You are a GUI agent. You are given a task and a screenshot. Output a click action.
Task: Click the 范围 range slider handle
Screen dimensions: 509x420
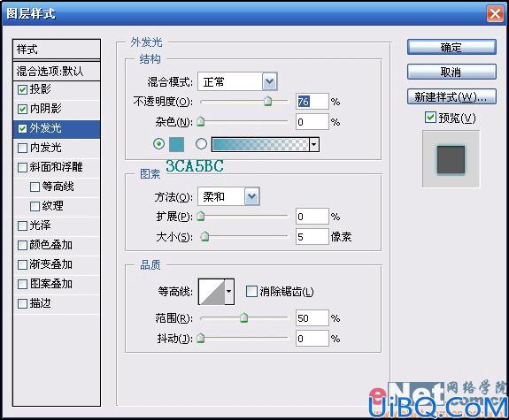click(243, 318)
